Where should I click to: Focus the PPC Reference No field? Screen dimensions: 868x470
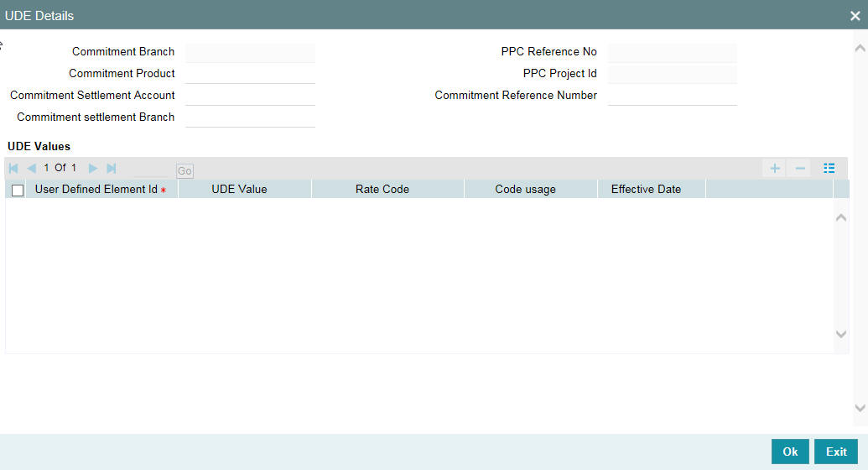pos(672,53)
